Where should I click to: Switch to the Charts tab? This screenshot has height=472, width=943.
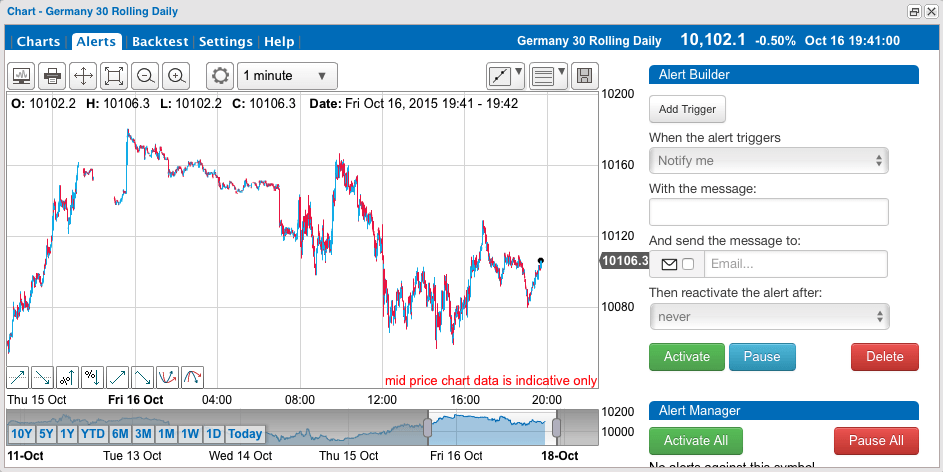pyautogui.click(x=38, y=41)
